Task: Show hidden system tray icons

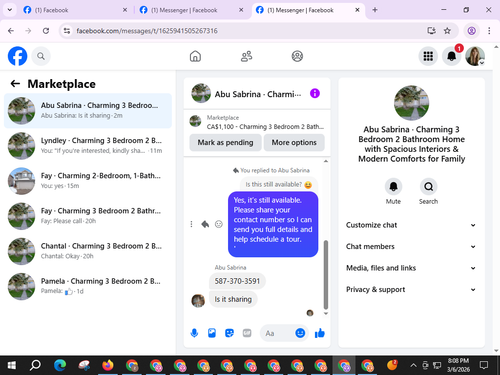Action: pos(413,365)
